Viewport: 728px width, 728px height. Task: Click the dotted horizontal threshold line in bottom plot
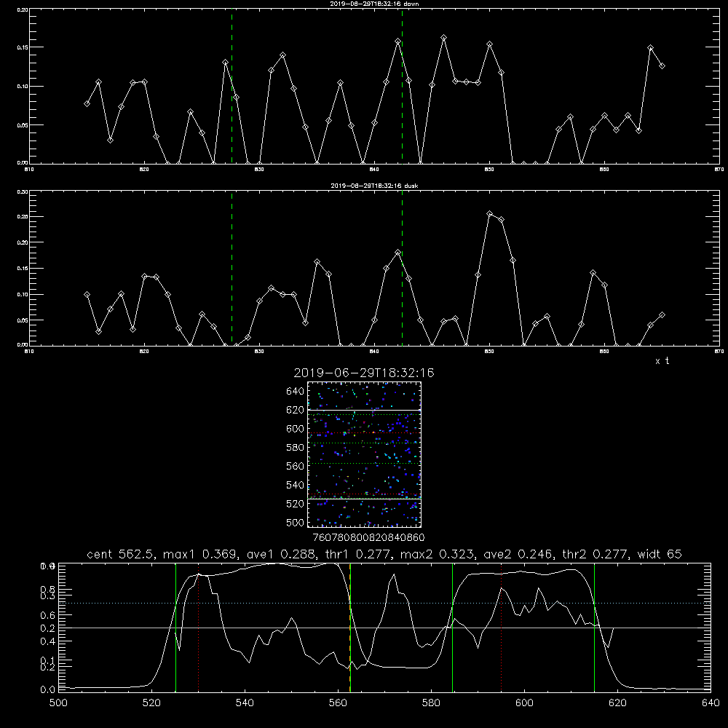point(384,603)
